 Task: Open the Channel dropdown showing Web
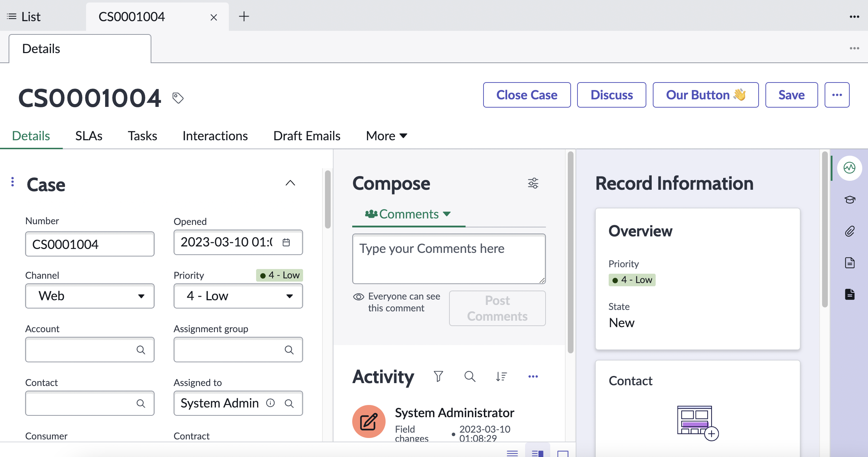90,296
